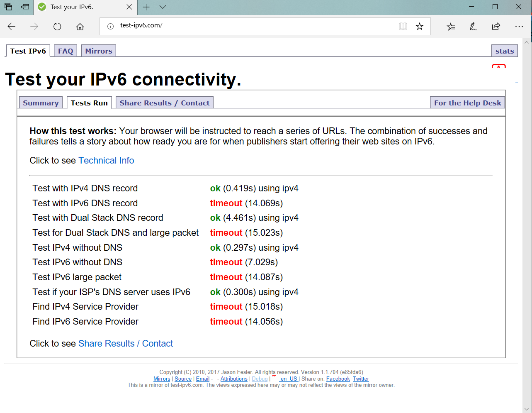View the stats page tab
Image resolution: width=532 pixels, height=413 pixels.
504,51
